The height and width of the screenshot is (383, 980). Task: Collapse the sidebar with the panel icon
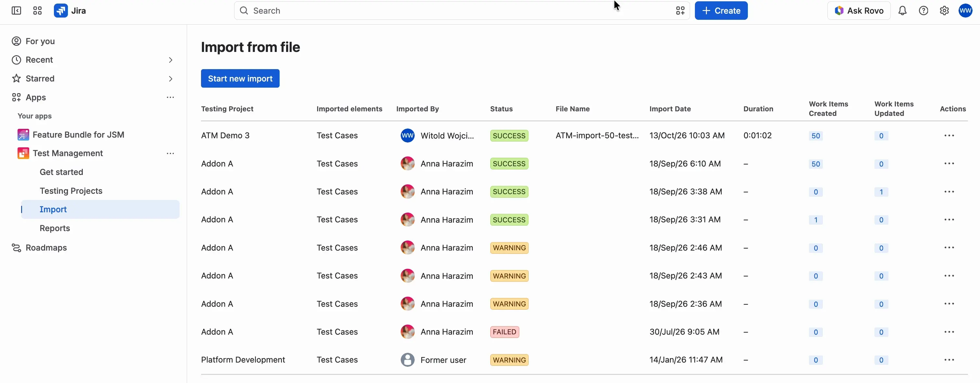(16, 11)
